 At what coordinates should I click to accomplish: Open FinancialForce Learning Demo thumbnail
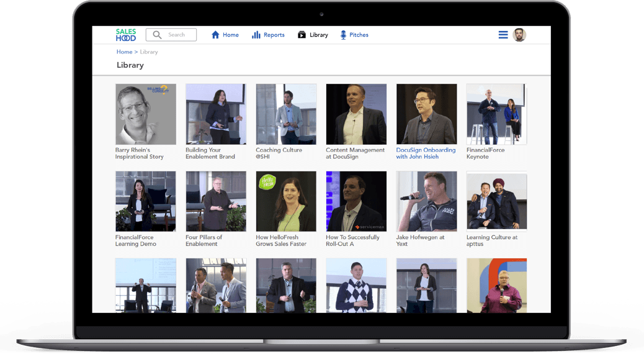point(146,201)
